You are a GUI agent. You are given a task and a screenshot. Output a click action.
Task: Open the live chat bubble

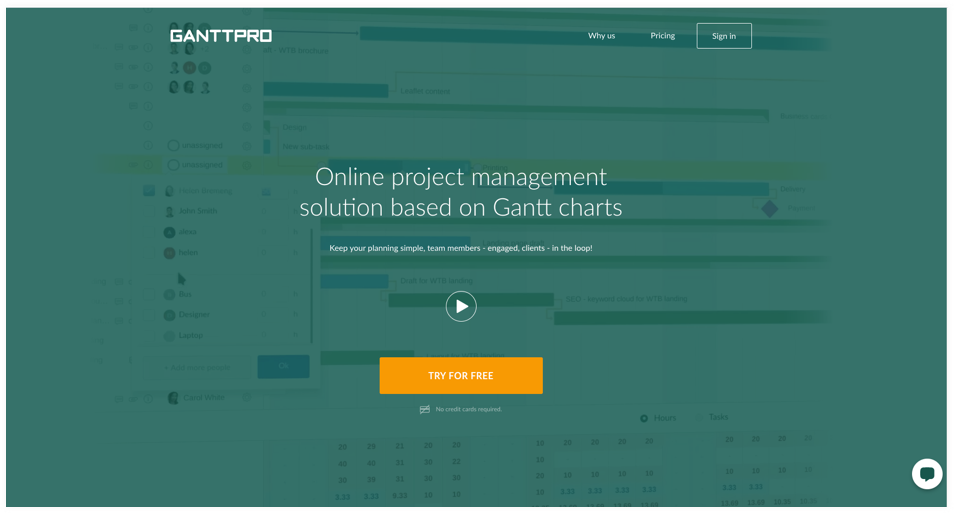coord(927,473)
